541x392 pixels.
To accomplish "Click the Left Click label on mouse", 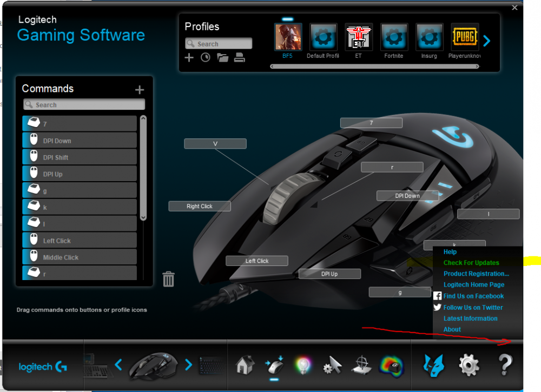I will pos(256,261).
